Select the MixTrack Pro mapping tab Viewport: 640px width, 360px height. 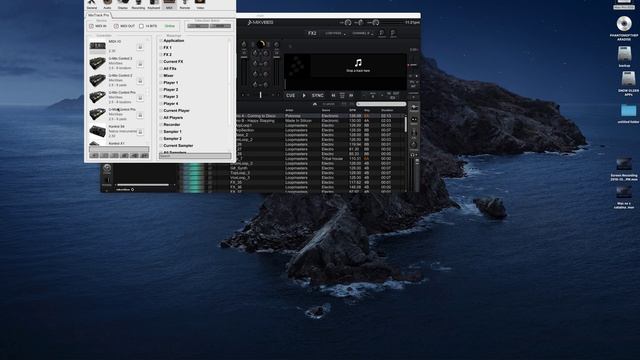click(98, 15)
